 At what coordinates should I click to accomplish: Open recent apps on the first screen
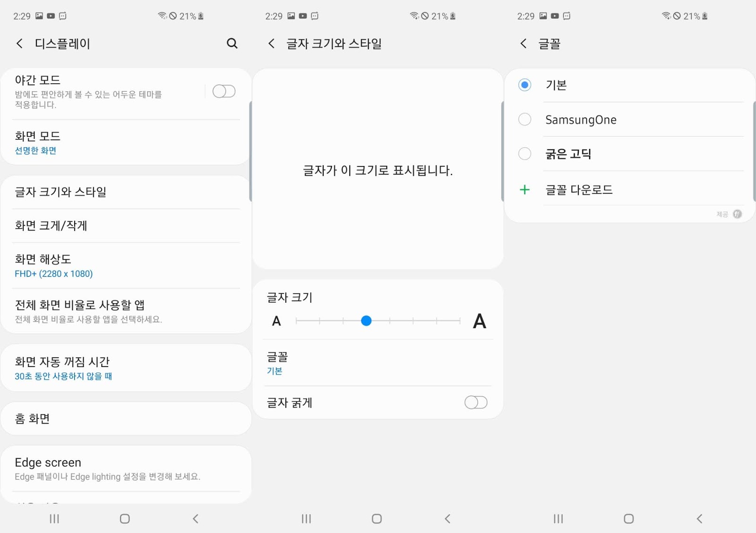click(54, 519)
